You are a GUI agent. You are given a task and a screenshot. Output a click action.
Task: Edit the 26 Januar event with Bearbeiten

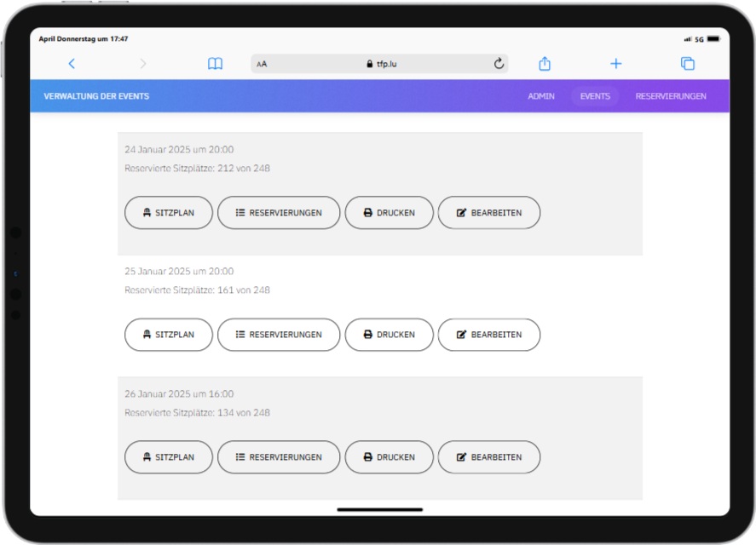point(489,457)
